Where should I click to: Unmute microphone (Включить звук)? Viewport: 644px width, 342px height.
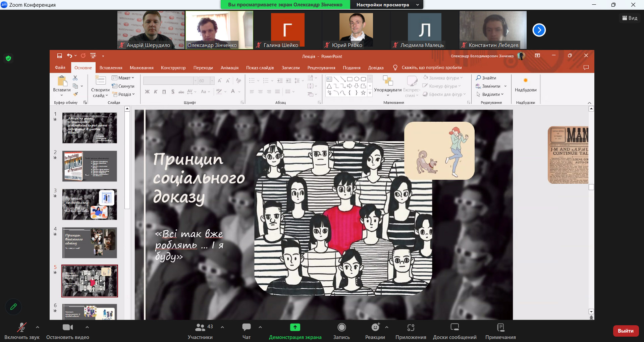tap(22, 327)
